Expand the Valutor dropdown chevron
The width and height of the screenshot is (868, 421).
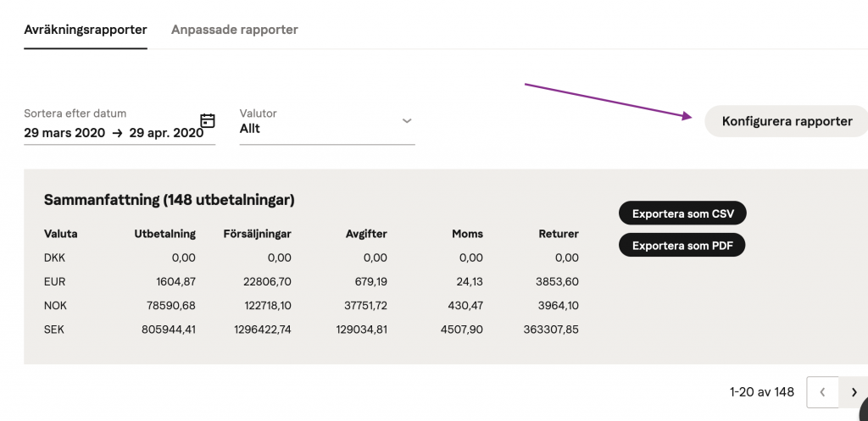tap(407, 120)
